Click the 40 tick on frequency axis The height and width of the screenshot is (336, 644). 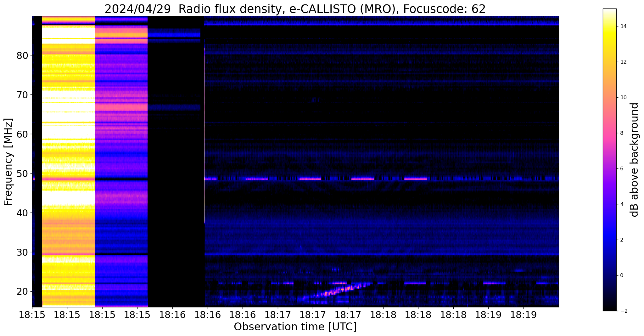pyautogui.click(x=22, y=213)
